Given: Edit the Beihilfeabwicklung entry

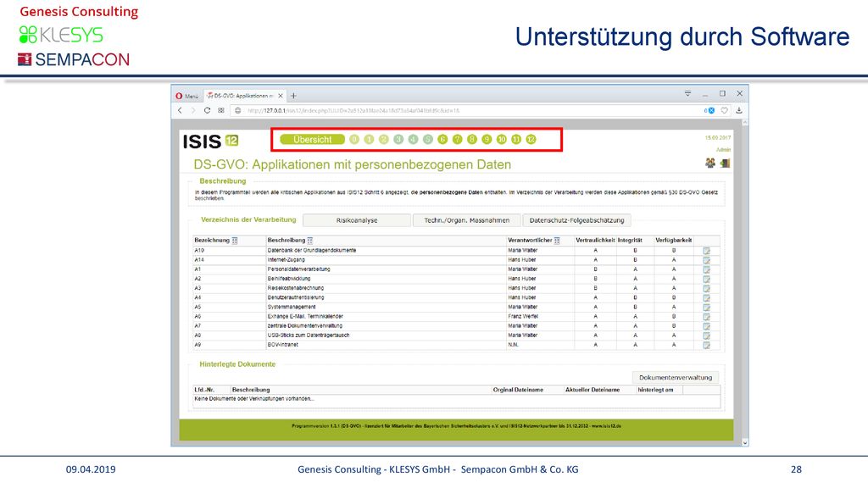Looking at the screenshot, I should pos(706,279).
